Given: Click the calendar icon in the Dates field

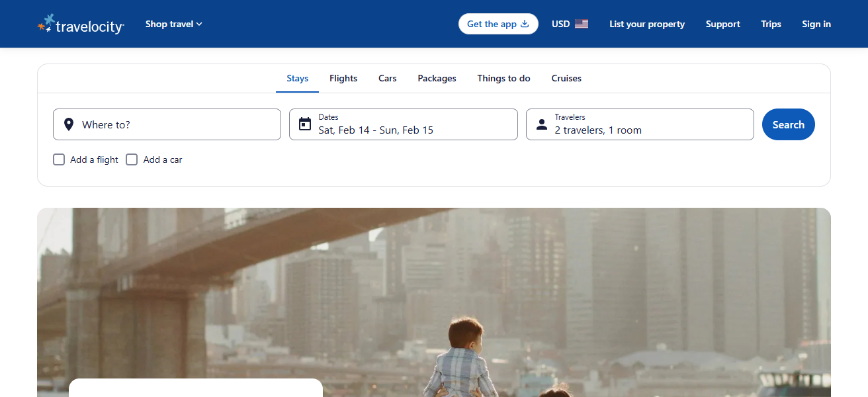Looking at the screenshot, I should tap(305, 124).
